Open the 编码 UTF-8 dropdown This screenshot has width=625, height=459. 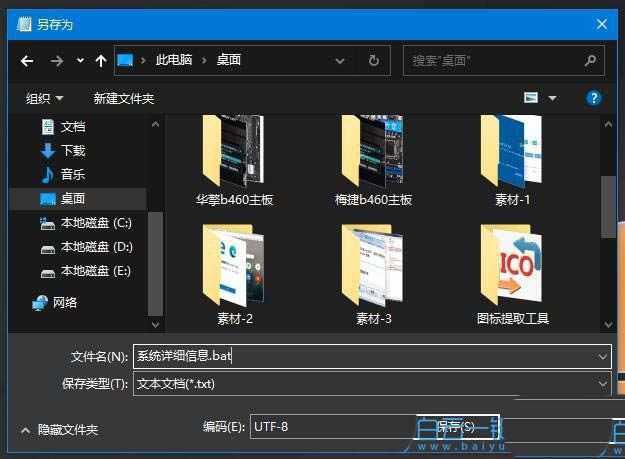(333, 427)
